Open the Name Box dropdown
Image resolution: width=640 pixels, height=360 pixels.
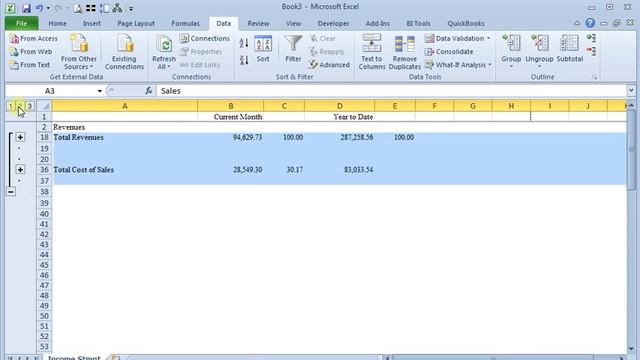100,91
